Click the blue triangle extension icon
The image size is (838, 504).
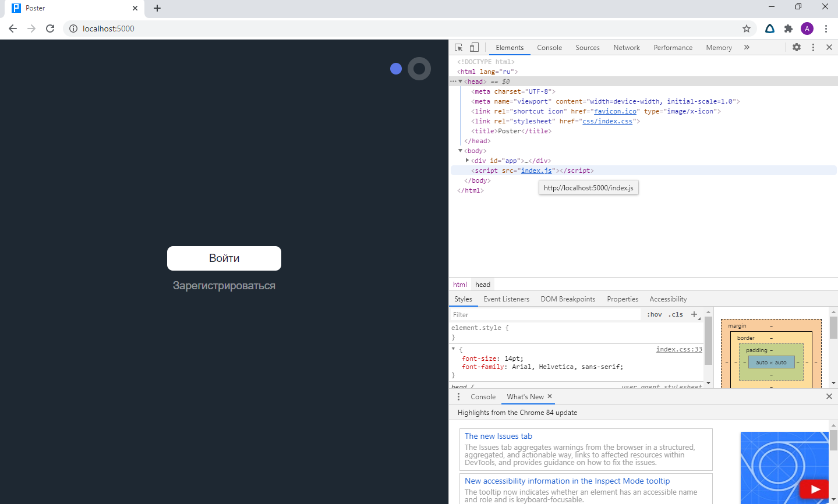[770, 29]
